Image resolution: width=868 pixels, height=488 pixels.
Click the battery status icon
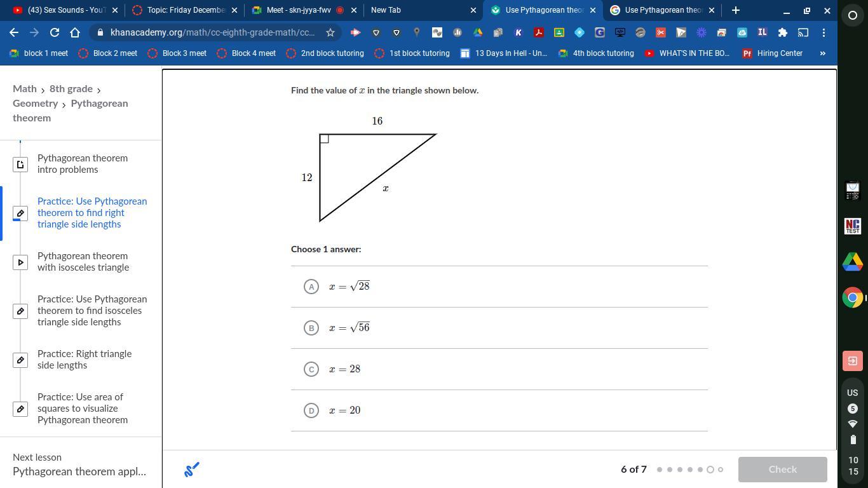(x=853, y=439)
